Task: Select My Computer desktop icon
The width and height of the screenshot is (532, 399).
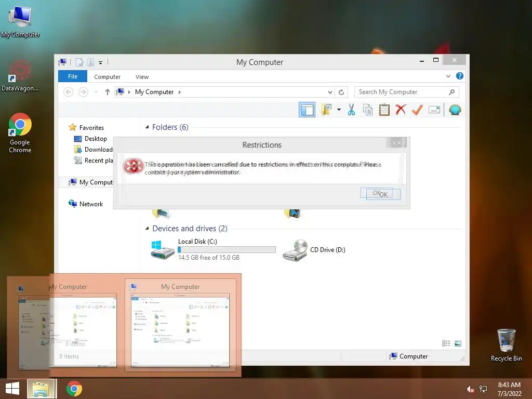Action: [x=20, y=21]
